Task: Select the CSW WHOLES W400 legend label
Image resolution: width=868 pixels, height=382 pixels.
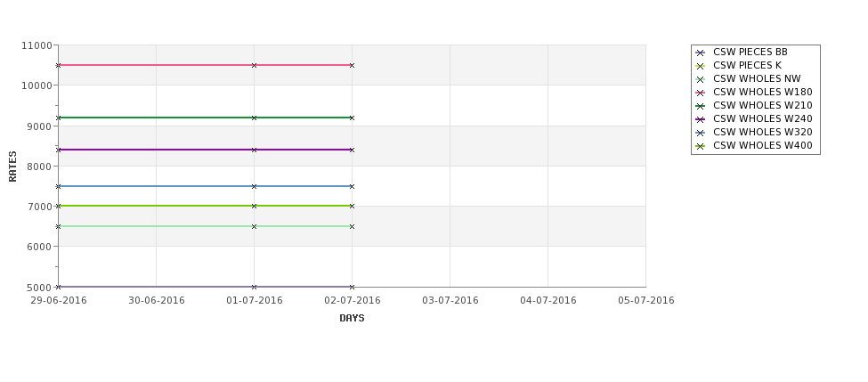Action: (x=763, y=146)
